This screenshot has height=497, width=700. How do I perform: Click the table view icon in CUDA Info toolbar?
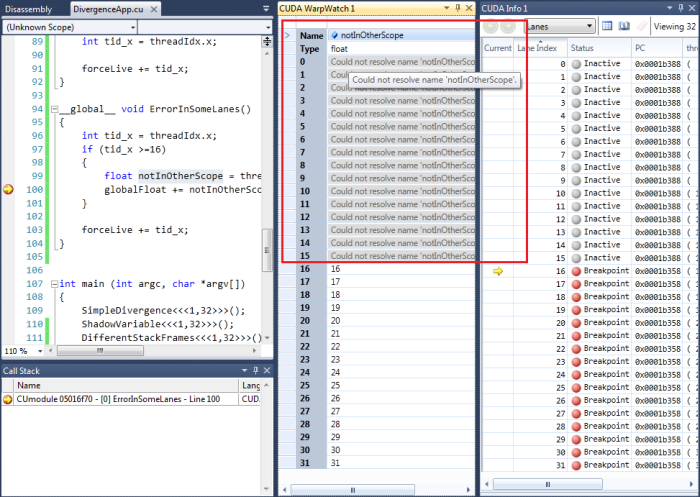[x=607, y=25]
